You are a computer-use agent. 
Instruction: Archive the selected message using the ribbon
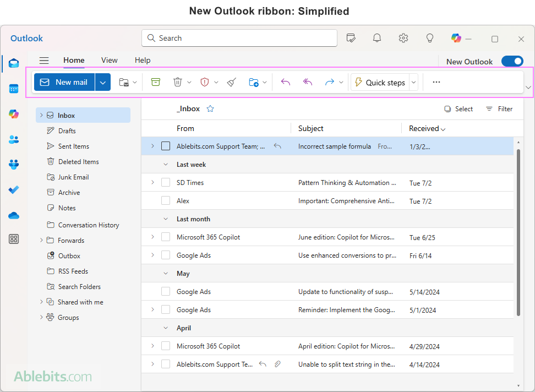point(156,81)
